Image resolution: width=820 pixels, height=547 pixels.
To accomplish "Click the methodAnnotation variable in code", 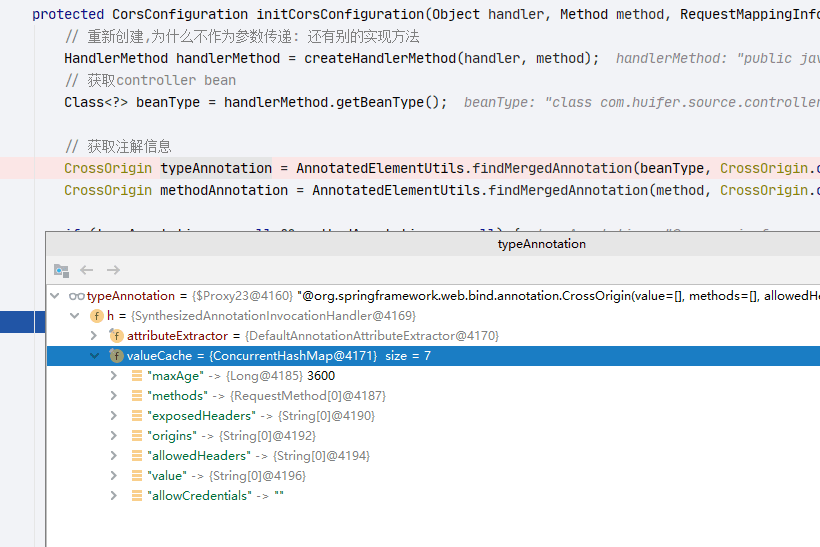I will 224,190.
